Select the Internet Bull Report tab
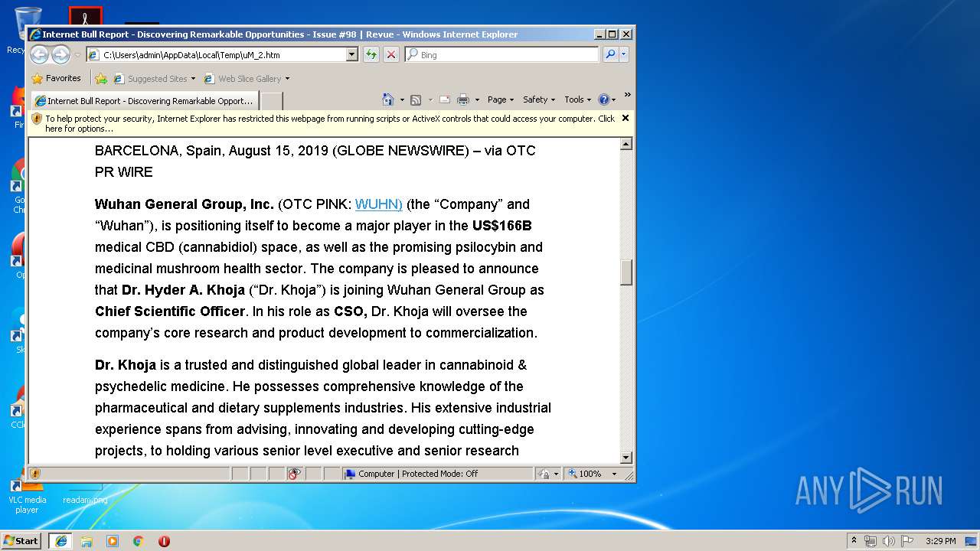The image size is (980, 551). (x=144, y=100)
